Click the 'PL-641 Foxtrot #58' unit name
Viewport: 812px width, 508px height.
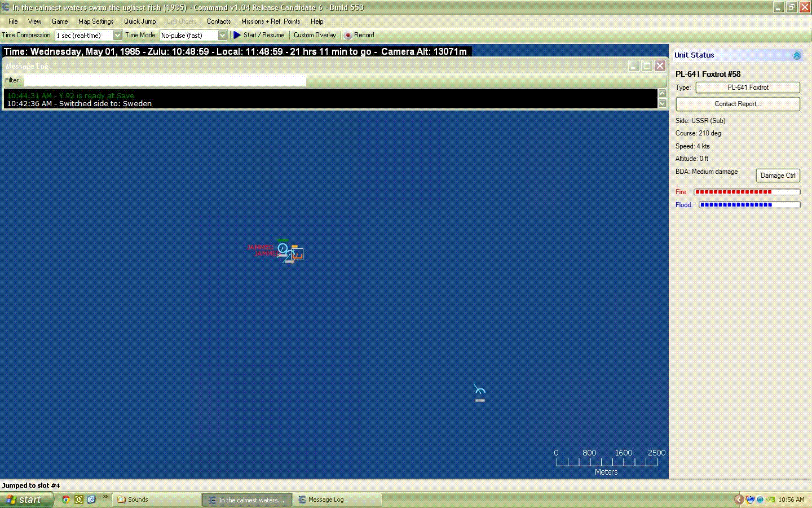tap(708, 74)
